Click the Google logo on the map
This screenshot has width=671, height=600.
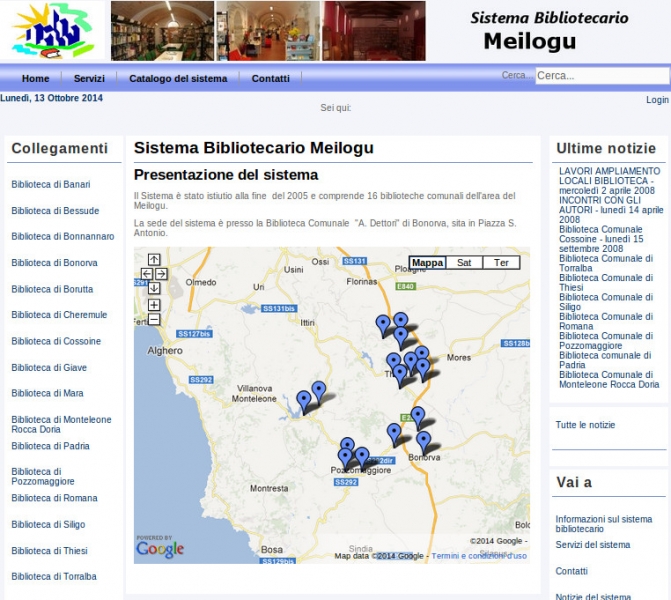(160, 549)
